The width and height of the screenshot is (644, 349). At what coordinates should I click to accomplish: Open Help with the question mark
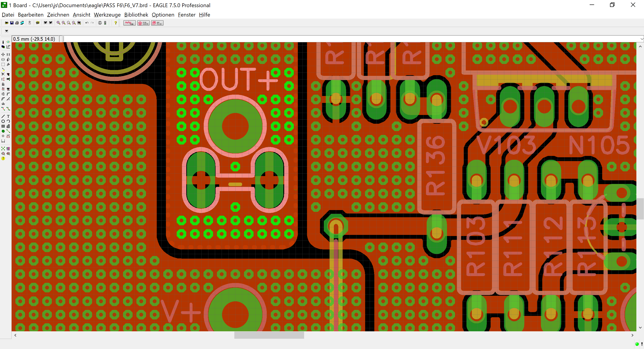(x=116, y=23)
